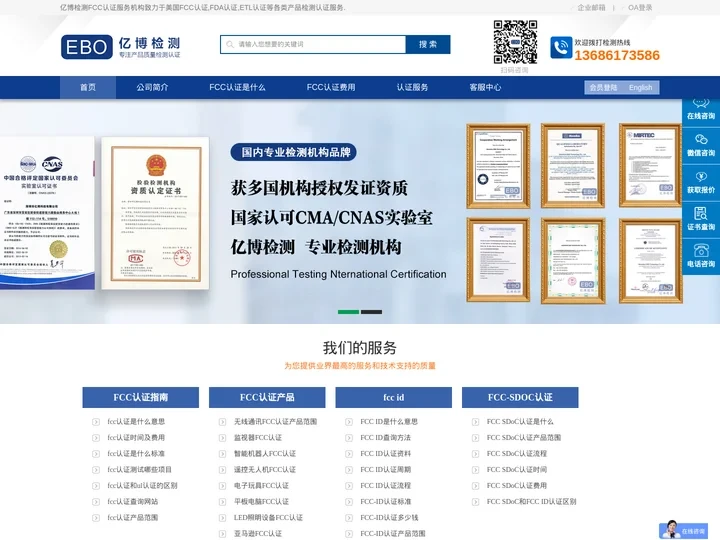The image size is (720, 540).
Task: Open fcc认证查询网站 link
Action: pyautogui.click(x=133, y=502)
